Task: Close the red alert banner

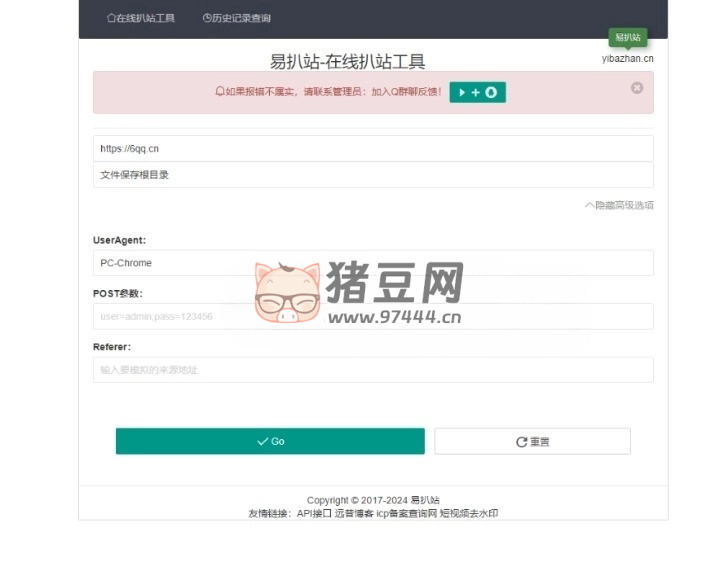Action: [637, 88]
